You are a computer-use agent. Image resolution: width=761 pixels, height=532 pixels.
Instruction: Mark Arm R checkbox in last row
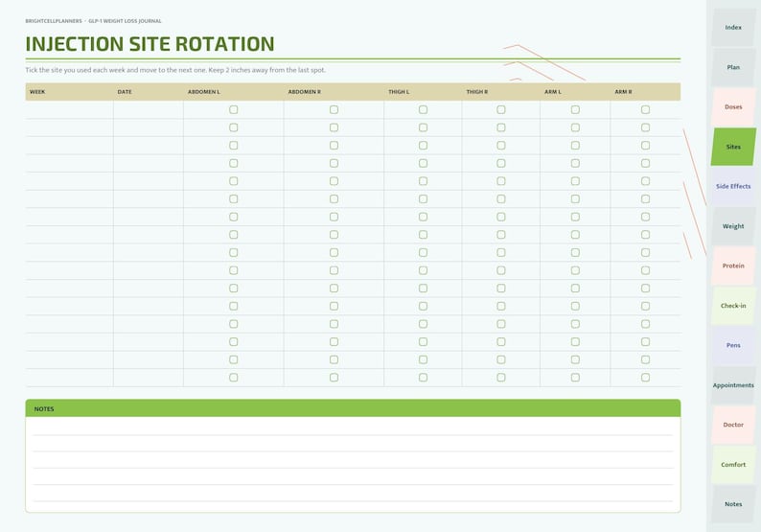point(645,378)
